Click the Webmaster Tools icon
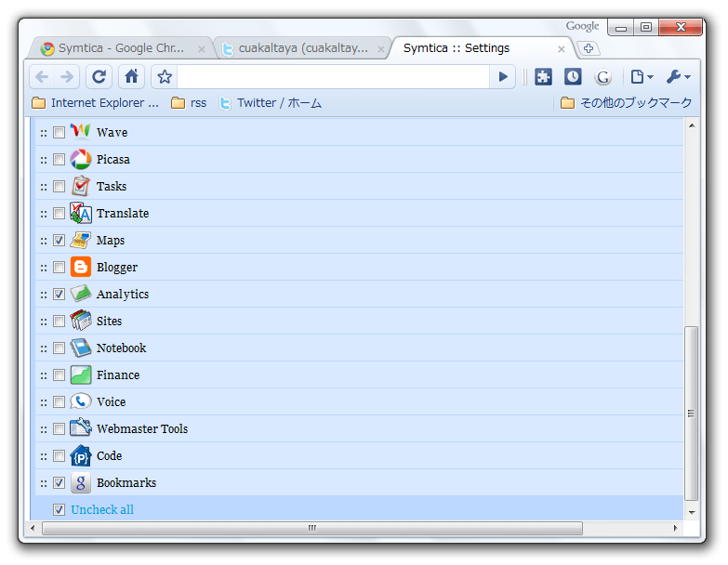 (x=80, y=428)
